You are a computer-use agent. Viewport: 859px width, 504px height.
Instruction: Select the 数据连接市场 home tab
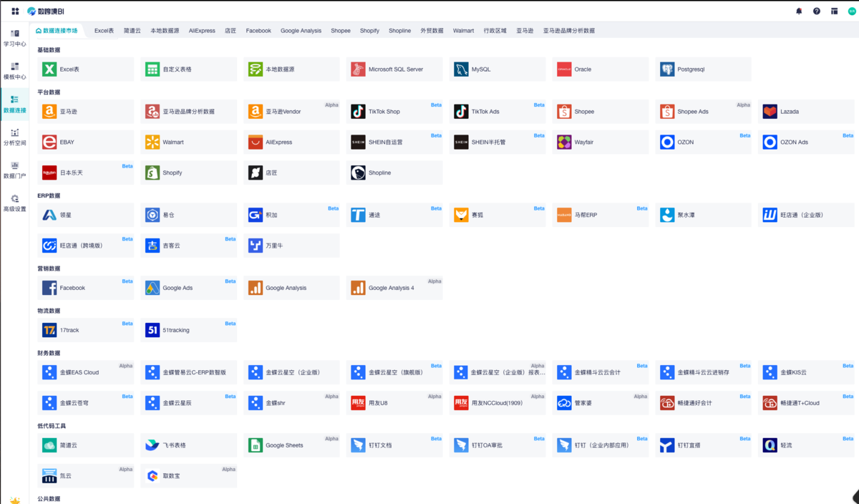(57, 31)
